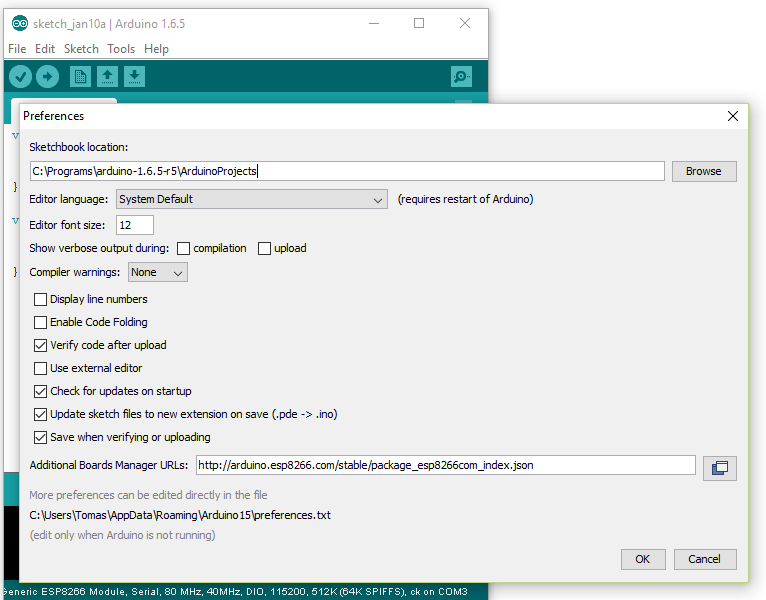Click the Save sketch toolbar icon
766x600 pixels.
pos(134,77)
